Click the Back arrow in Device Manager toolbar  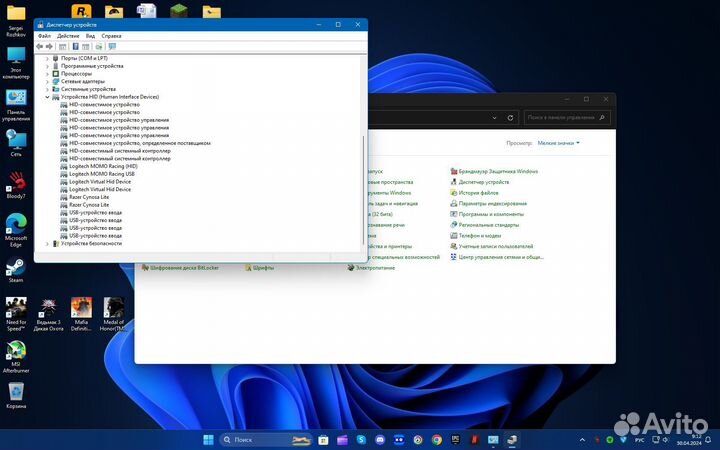40,46
